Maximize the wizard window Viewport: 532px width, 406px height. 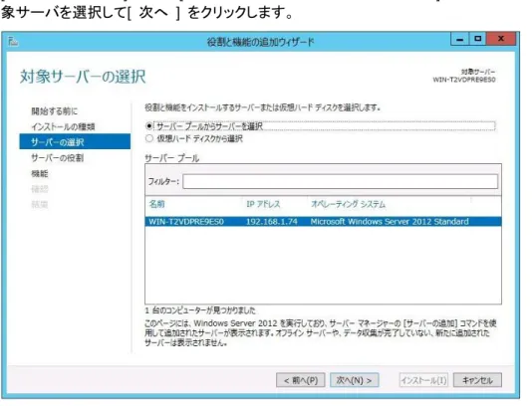478,39
